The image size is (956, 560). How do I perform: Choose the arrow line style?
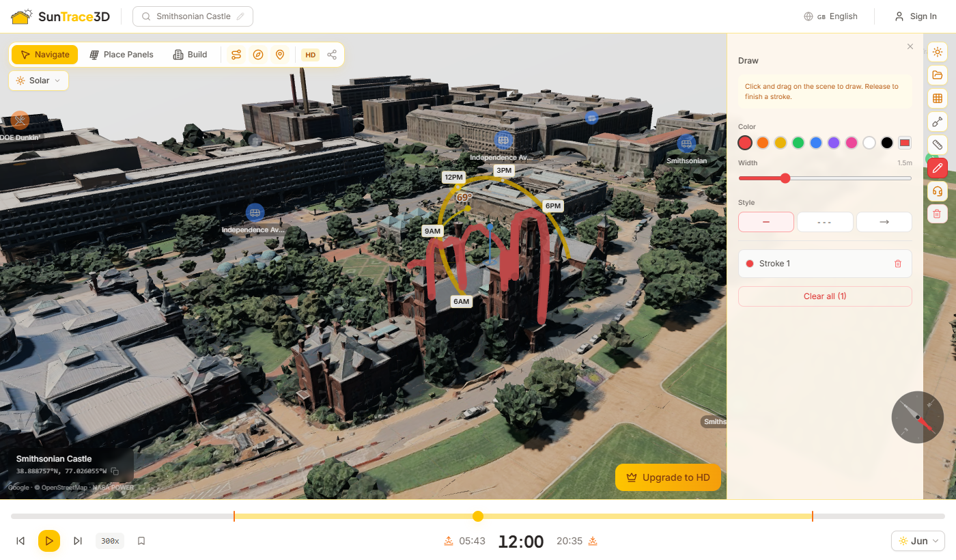tap(884, 222)
